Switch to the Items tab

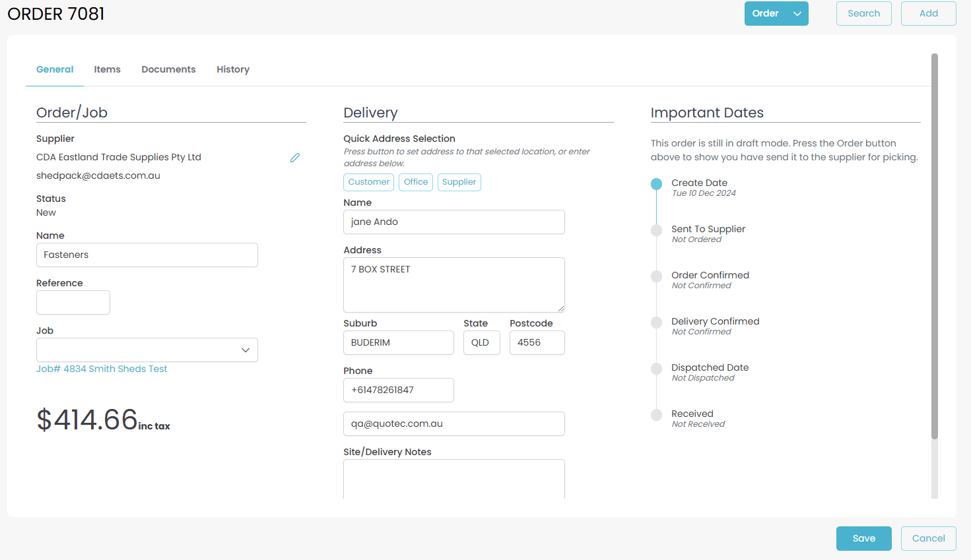(107, 69)
